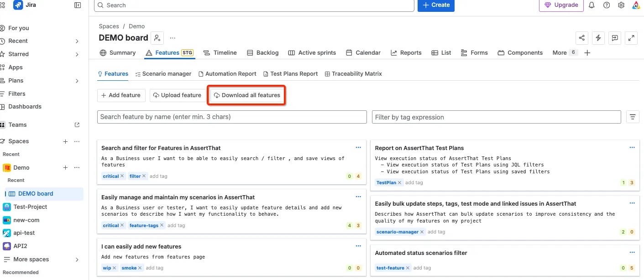The image size is (644, 280).
Task: Open menu for Search and filter feature card
Action: click(358, 147)
